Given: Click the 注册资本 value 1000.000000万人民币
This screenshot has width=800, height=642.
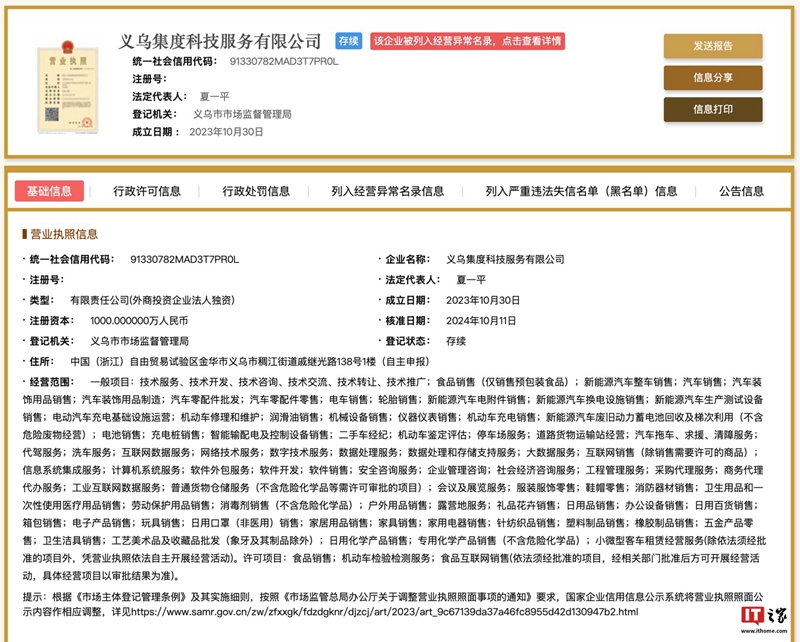Looking at the screenshot, I should coord(139,320).
